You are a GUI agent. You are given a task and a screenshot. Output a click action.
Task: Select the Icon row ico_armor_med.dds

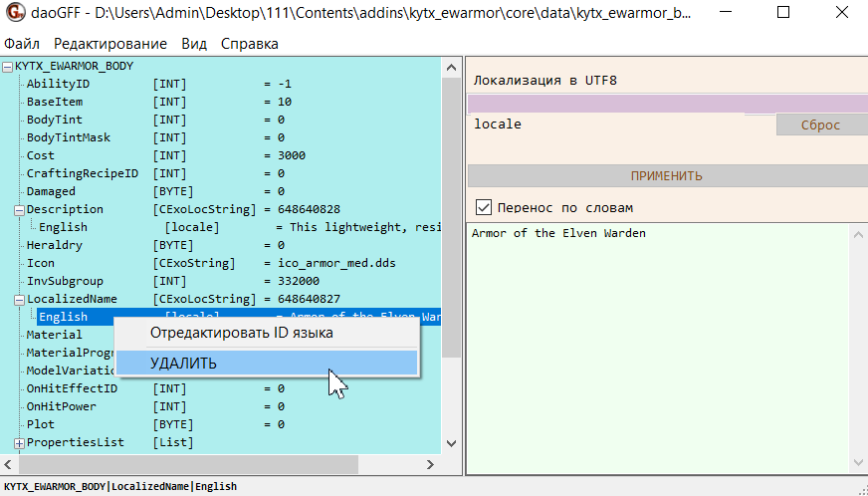pyautogui.click(x=211, y=263)
